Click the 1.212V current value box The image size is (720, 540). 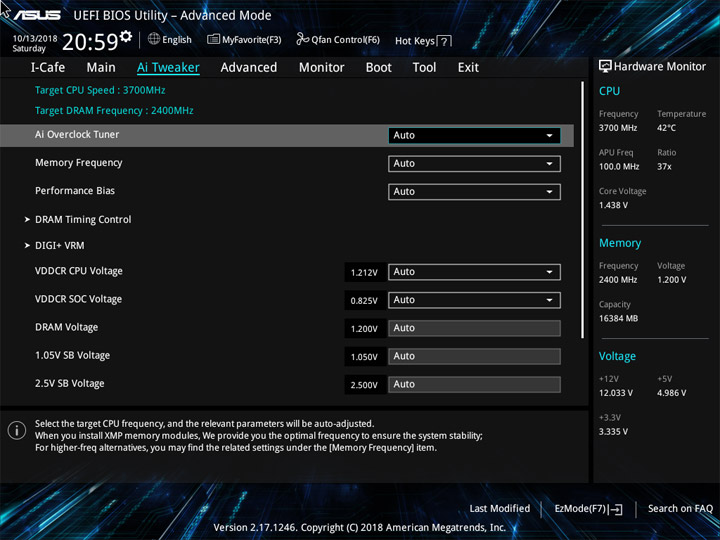pos(365,272)
